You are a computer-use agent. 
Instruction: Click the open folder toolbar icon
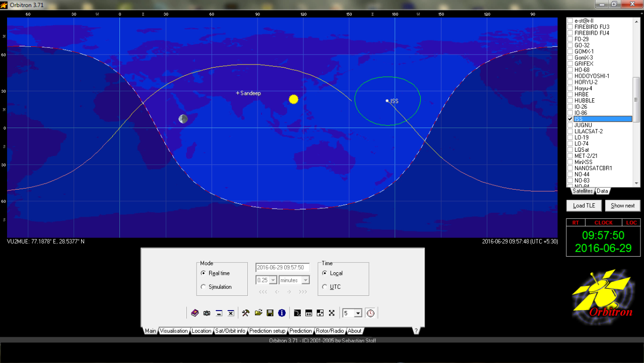(x=258, y=313)
